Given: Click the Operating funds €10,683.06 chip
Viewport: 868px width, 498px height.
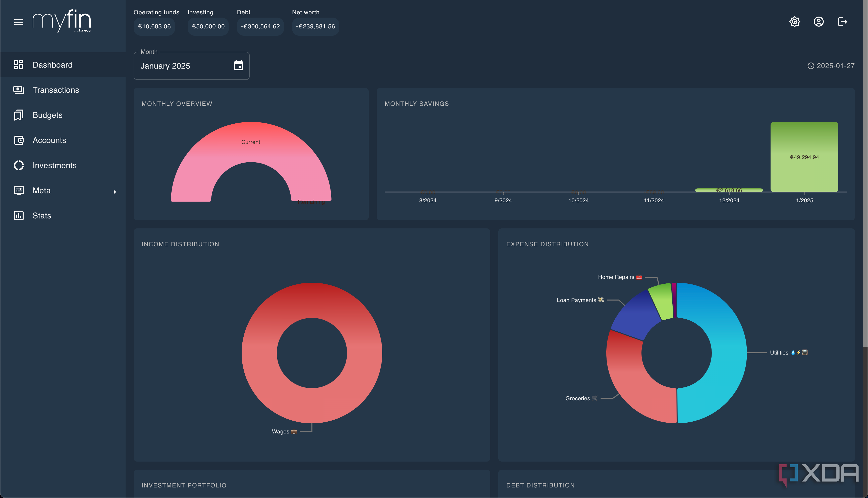Looking at the screenshot, I should (x=154, y=26).
